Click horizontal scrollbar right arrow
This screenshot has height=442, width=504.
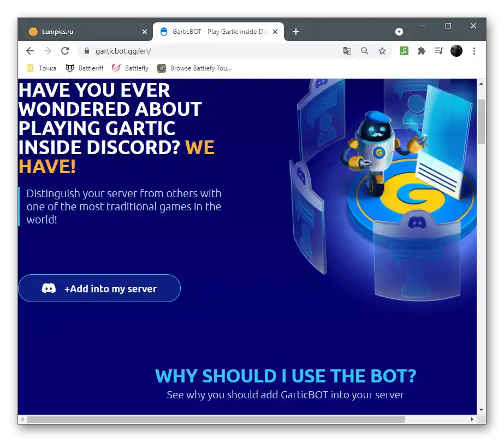472,419
